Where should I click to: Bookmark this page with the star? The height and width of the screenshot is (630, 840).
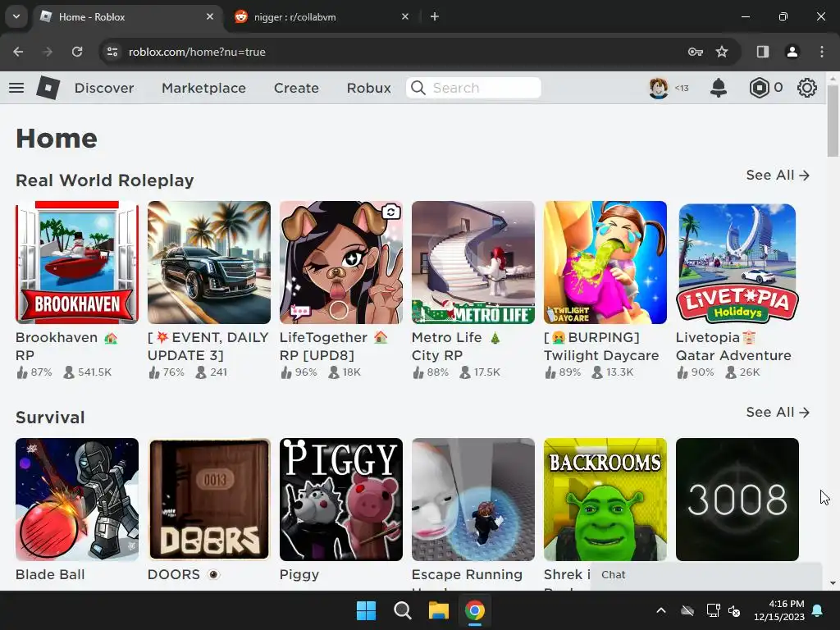click(x=722, y=52)
